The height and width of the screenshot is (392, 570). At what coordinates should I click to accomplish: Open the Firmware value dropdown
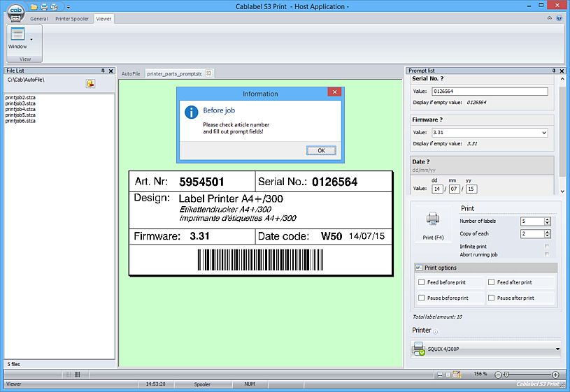click(544, 133)
